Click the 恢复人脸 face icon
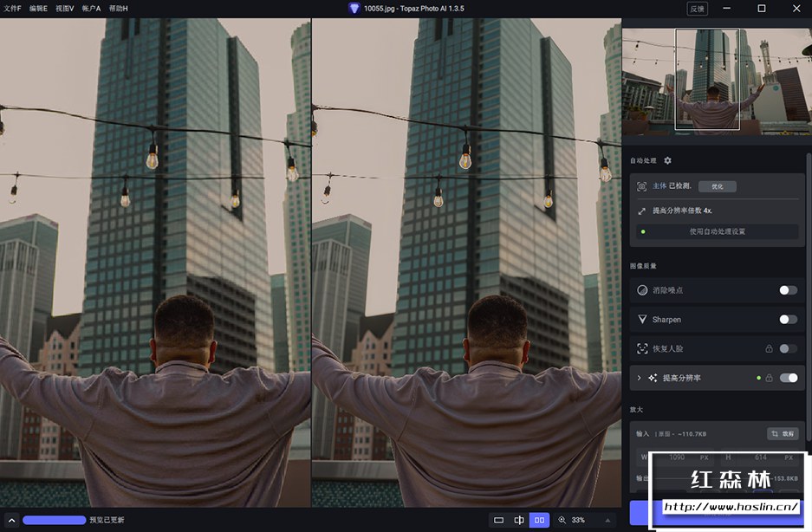Image resolution: width=812 pixels, height=532 pixels. tap(642, 348)
